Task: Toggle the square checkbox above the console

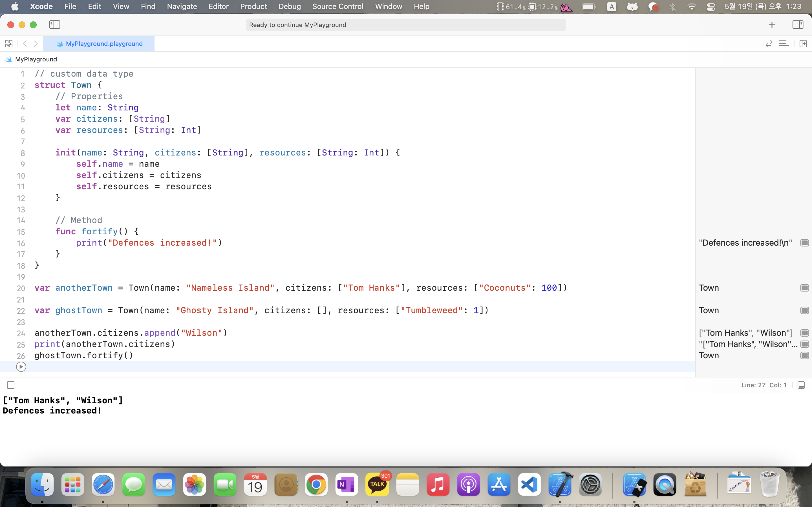Action: 11,385
